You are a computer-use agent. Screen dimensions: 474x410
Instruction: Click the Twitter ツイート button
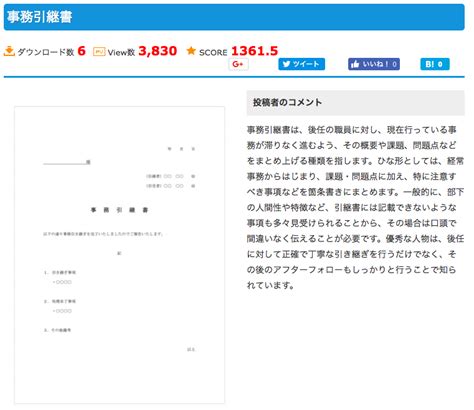click(x=302, y=64)
